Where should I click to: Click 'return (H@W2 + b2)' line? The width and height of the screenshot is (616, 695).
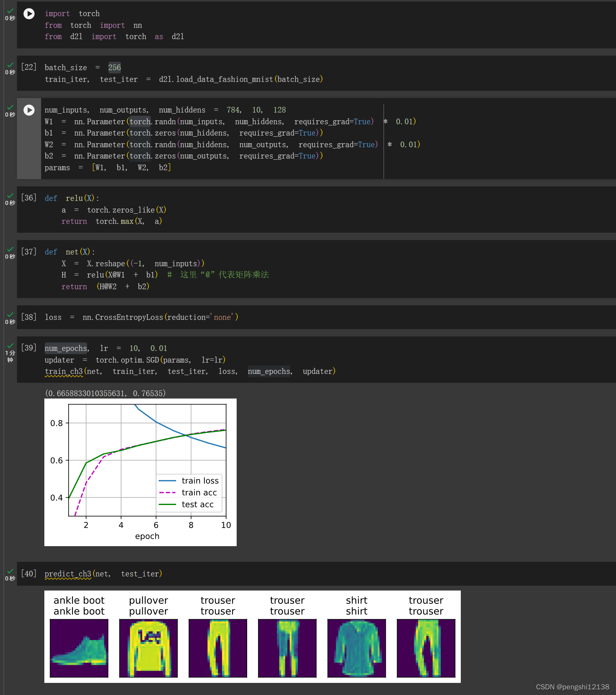coord(105,286)
